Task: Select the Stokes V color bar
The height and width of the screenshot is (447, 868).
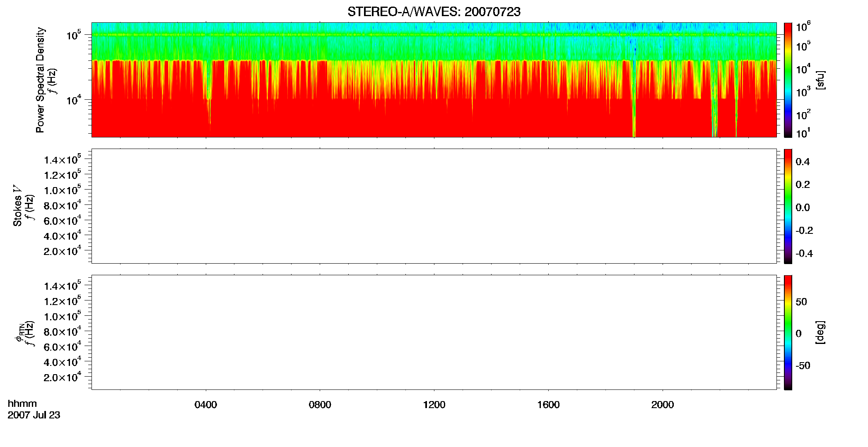Action: pos(788,206)
